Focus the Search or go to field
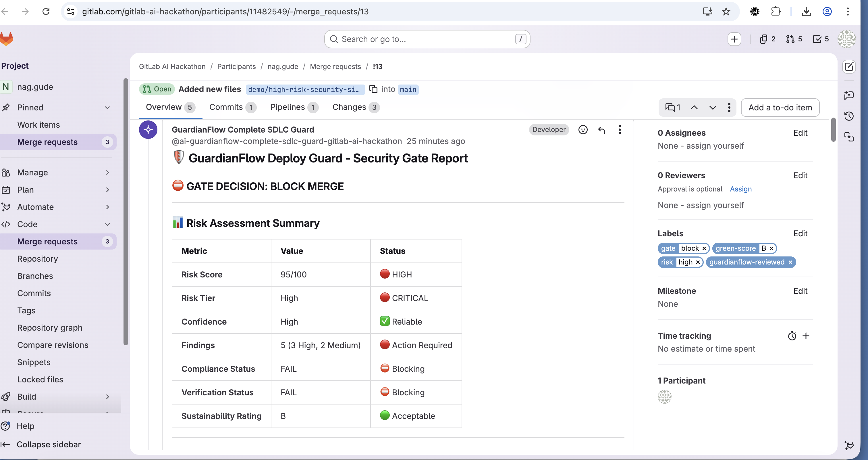Viewport: 868px width, 460px height. (427, 39)
